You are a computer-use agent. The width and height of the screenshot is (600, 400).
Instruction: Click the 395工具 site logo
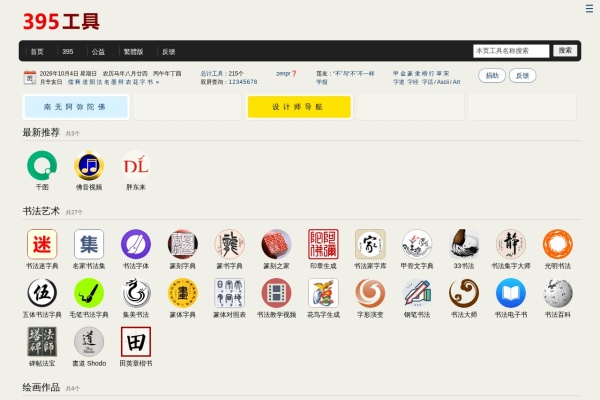click(61, 21)
